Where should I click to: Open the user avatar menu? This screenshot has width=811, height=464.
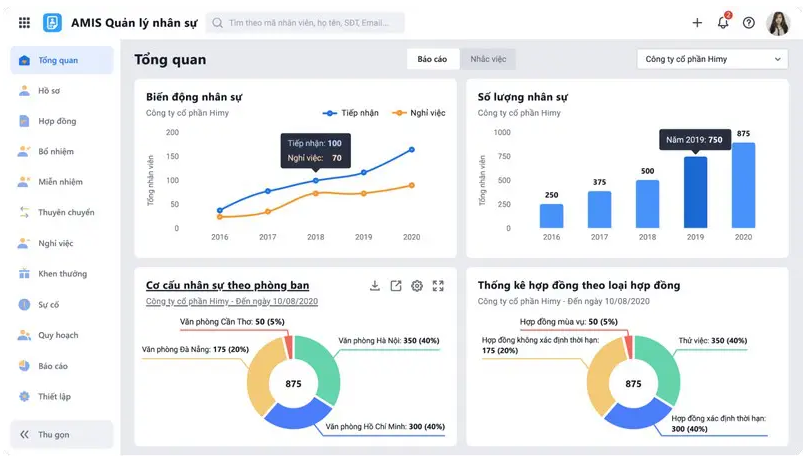(778, 23)
